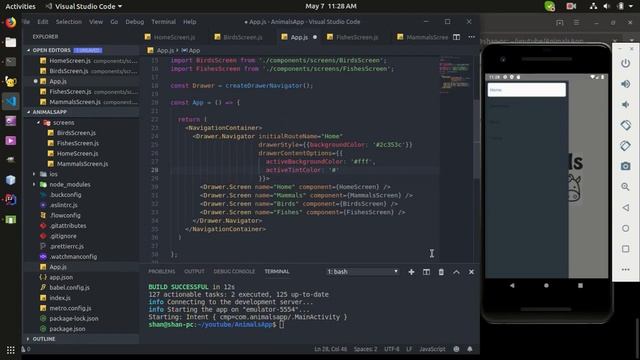This screenshot has height=360, width=640.
Task: Open the terminal selector dropdown 1: bash
Action: click(362, 272)
